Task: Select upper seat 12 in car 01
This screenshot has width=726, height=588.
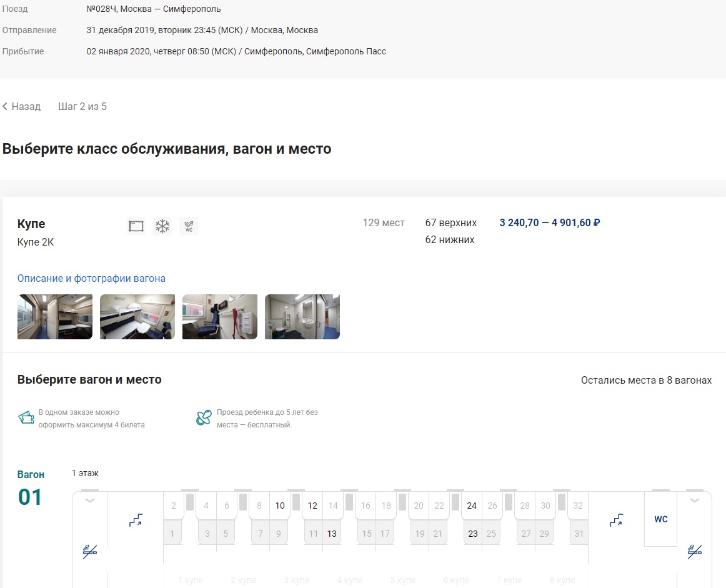Action: point(312,506)
